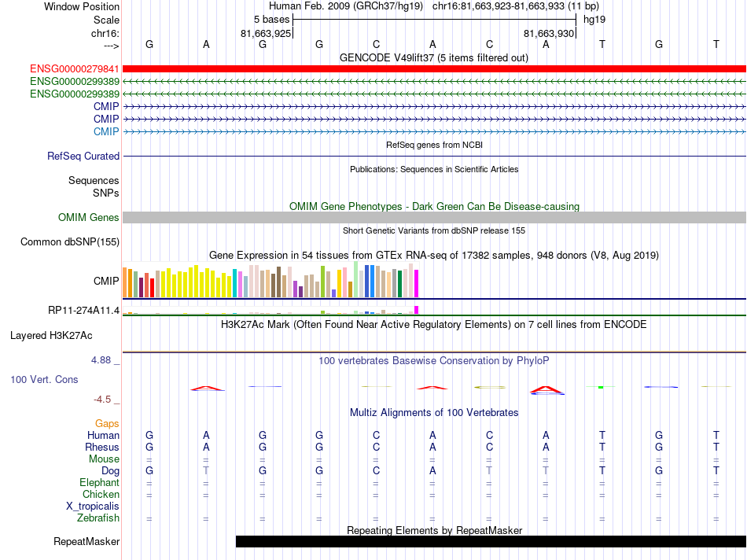This screenshot has height=560, width=747.
Task: Click the tall red A conservation logo
Action: click(546, 390)
